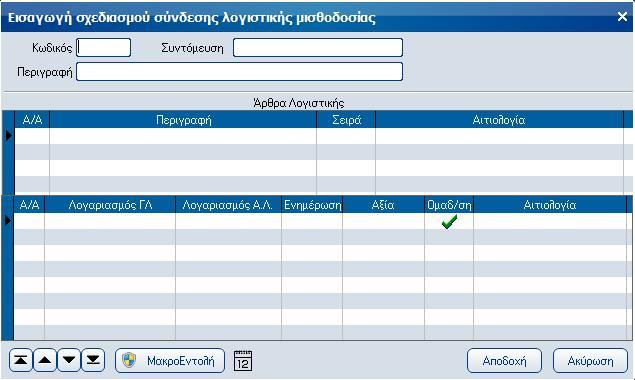Toggle the green Ομαδ/ση checkmark in first row

[449, 221]
